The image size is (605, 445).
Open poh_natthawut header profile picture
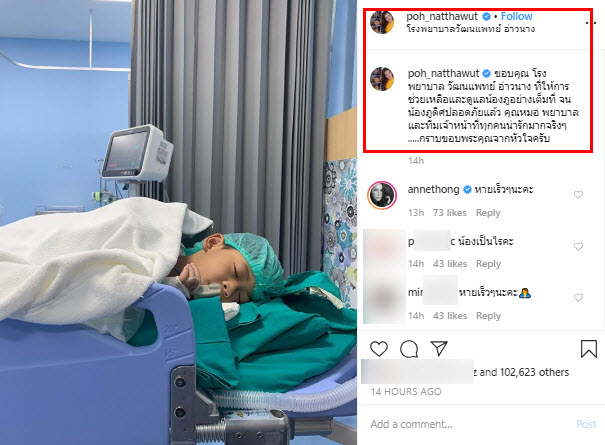point(382,23)
